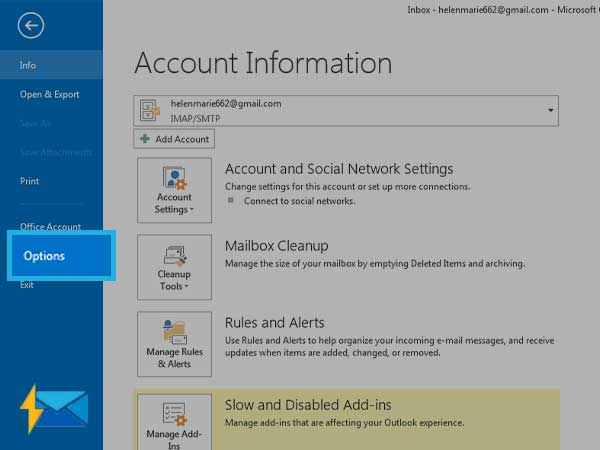This screenshot has width=600, height=450.
Task: Click Connect to social networks link
Action: (x=299, y=201)
